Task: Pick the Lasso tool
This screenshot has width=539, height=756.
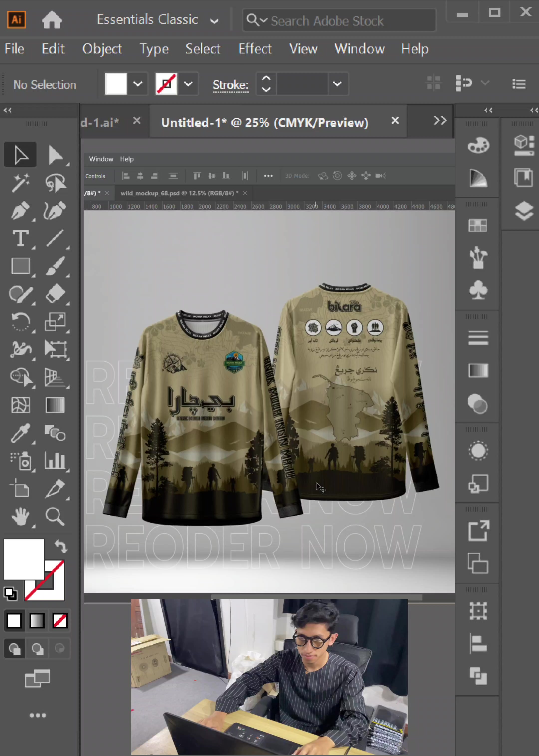Action: pyautogui.click(x=55, y=183)
